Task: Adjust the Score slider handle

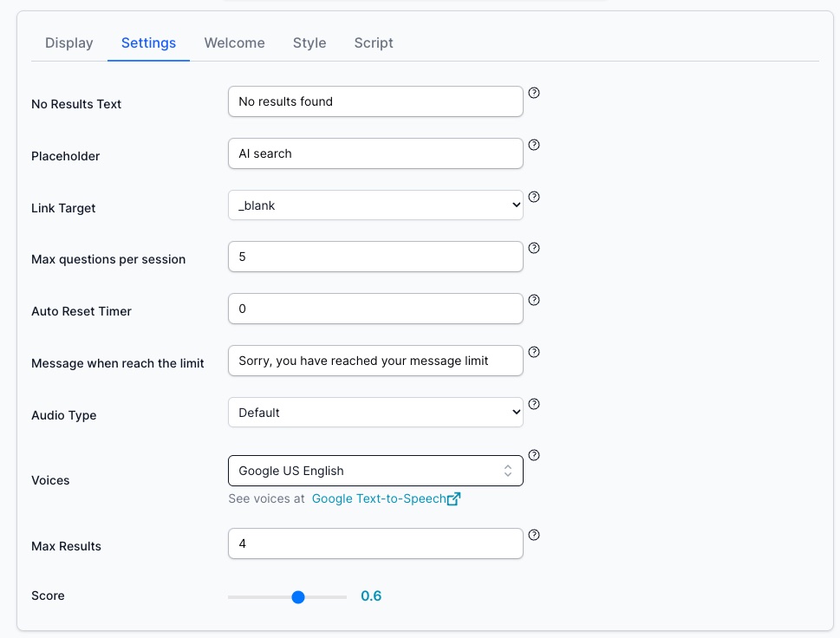Action: click(x=298, y=596)
